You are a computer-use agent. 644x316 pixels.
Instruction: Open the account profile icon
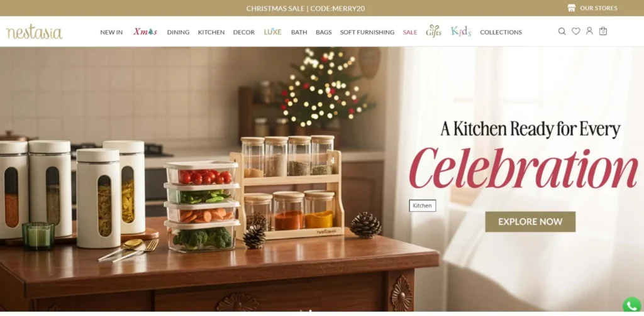click(x=589, y=31)
